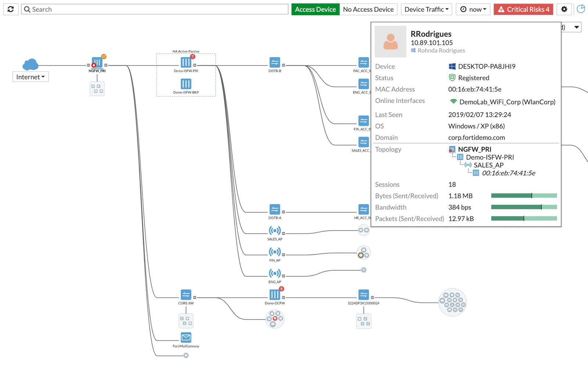Collapse the NGFW_PRI right expander
588x376 pixels.
coord(106,65)
